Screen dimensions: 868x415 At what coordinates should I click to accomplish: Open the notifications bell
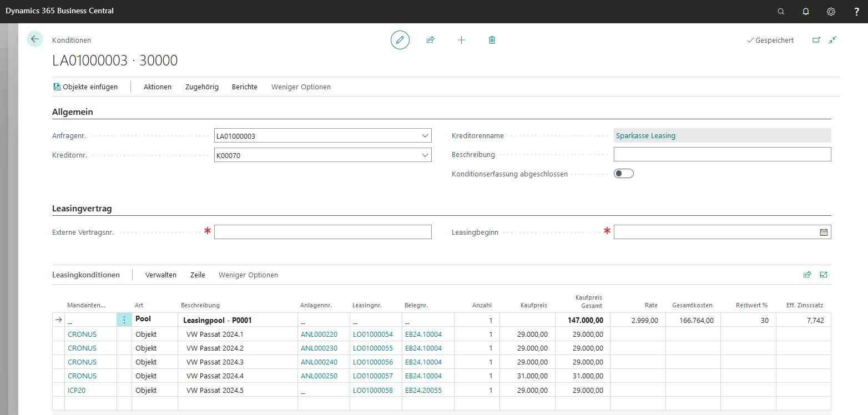tap(806, 11)
